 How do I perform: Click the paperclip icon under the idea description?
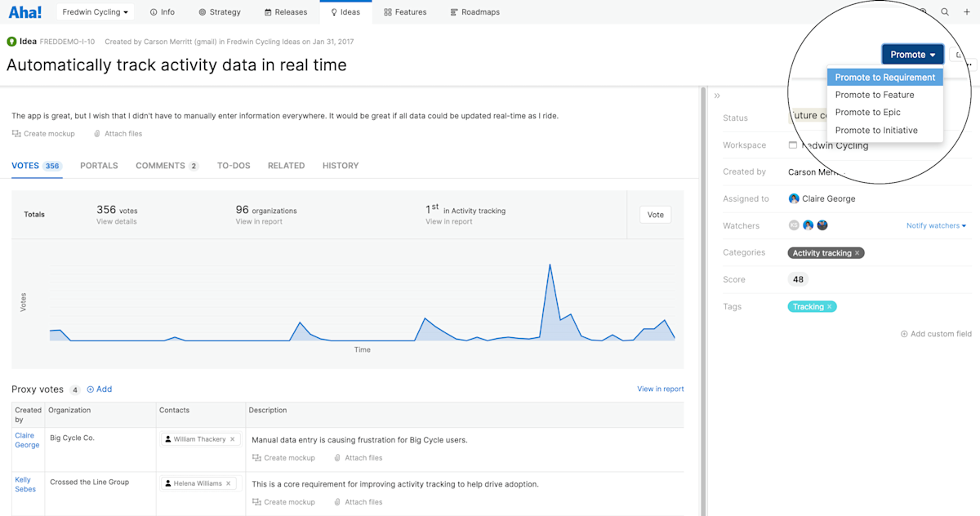(97, 134)
